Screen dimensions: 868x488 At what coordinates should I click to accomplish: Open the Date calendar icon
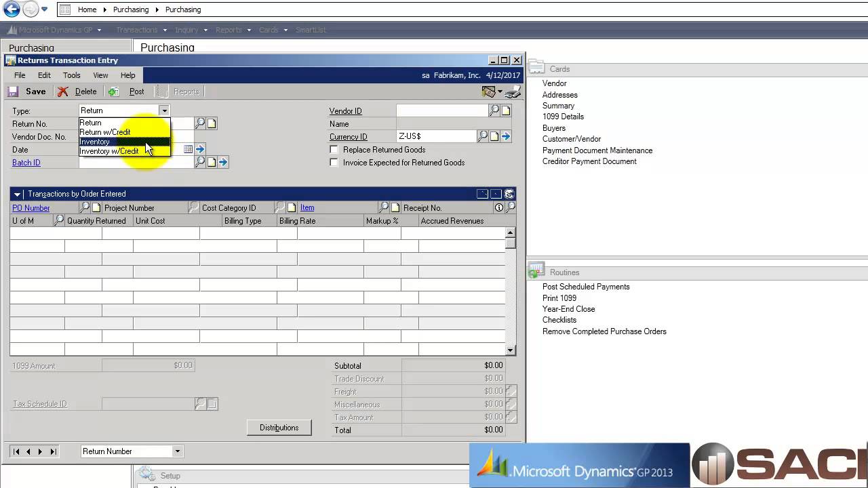[189, 149]
